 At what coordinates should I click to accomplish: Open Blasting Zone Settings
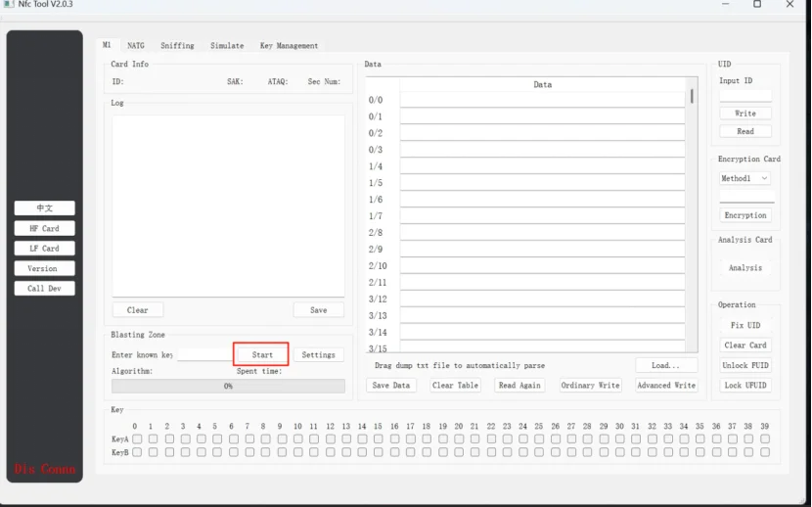(319, 354)
